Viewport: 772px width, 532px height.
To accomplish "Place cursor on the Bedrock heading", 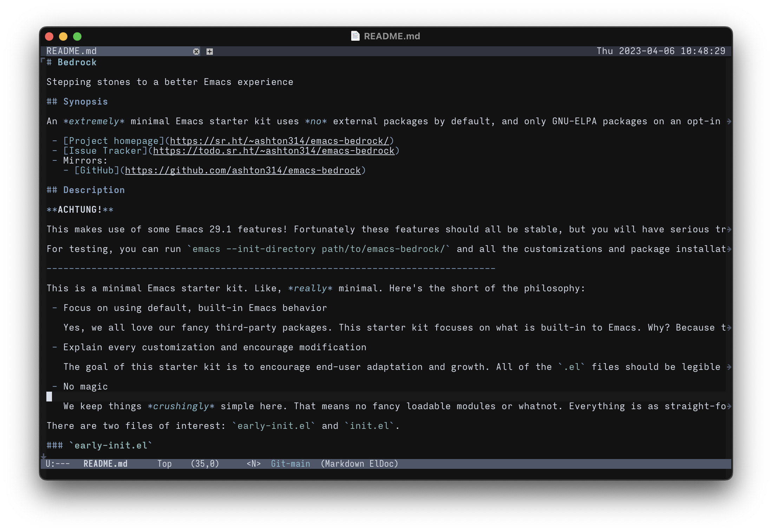I will pos(72,62).
